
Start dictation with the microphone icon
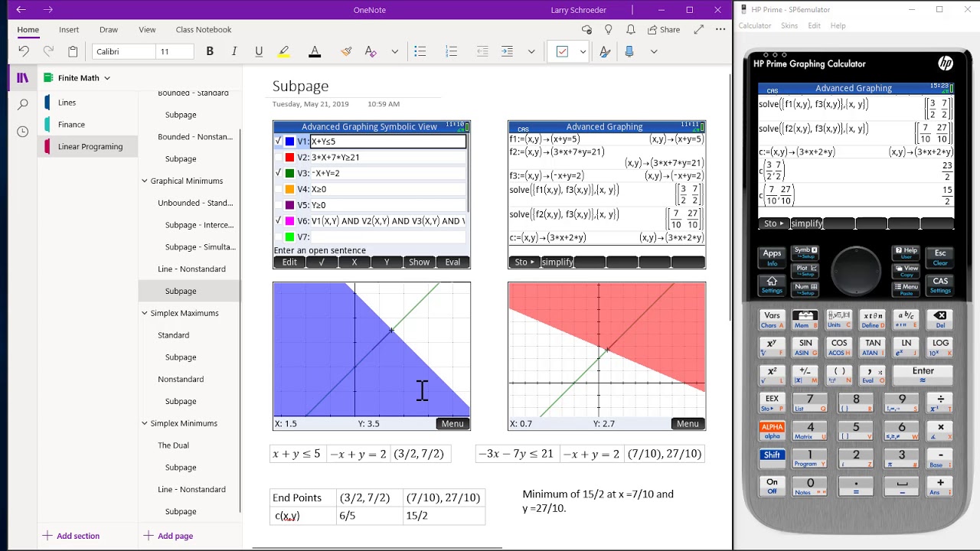tap(629, 51)
